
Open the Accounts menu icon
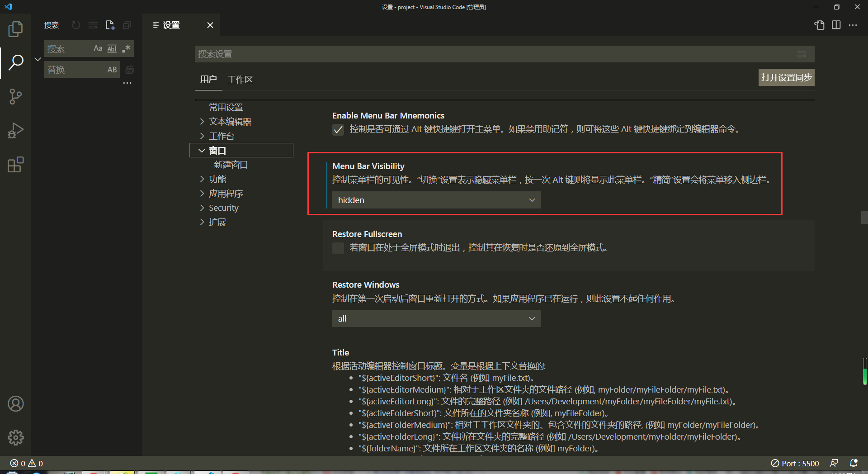15,403
